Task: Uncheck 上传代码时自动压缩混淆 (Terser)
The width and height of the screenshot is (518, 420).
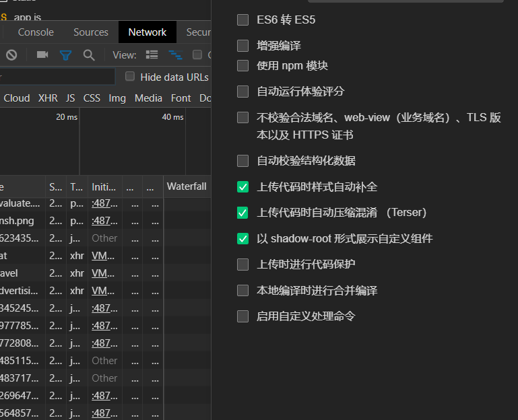Action: tap(242, 213)
